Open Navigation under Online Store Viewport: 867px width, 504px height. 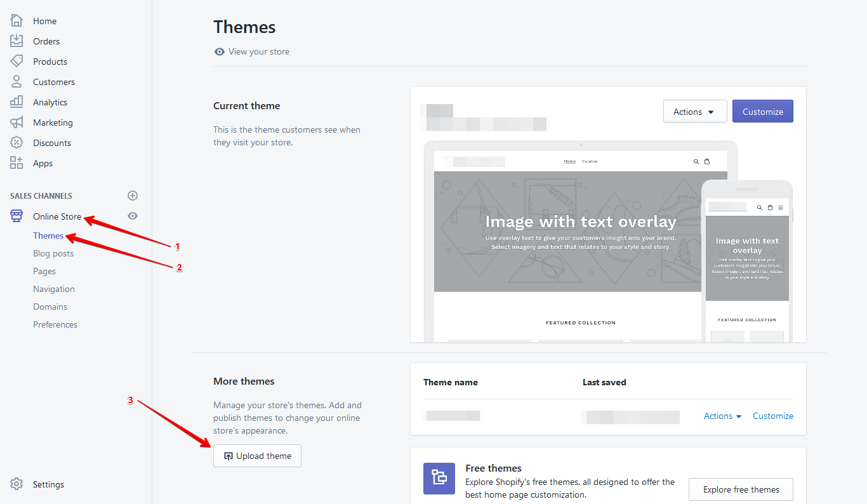(x=54, y=289)
